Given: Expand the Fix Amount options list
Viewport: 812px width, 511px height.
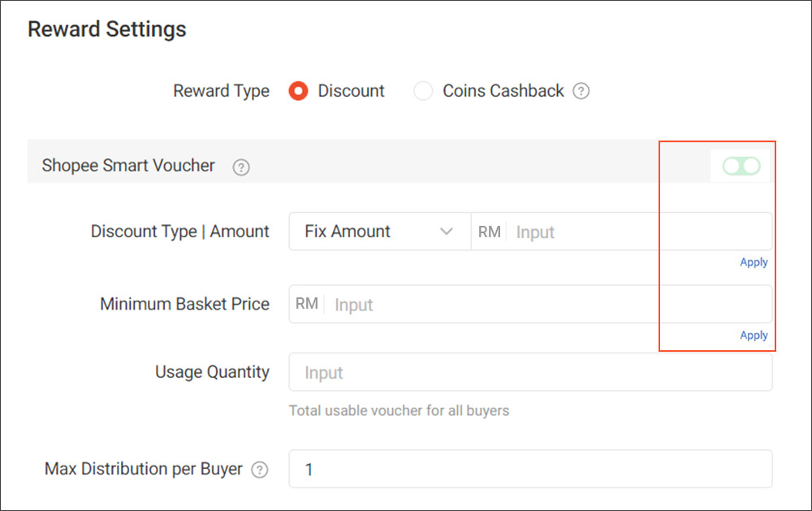Looking at the screenshot, I should [x=379, y=232].
